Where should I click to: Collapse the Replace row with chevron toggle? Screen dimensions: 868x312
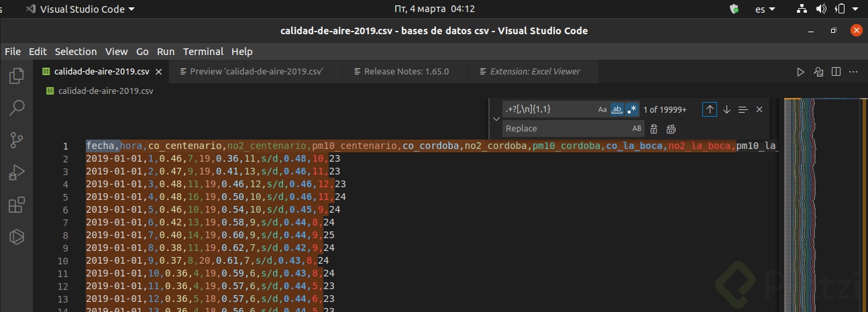coord(496,119)
